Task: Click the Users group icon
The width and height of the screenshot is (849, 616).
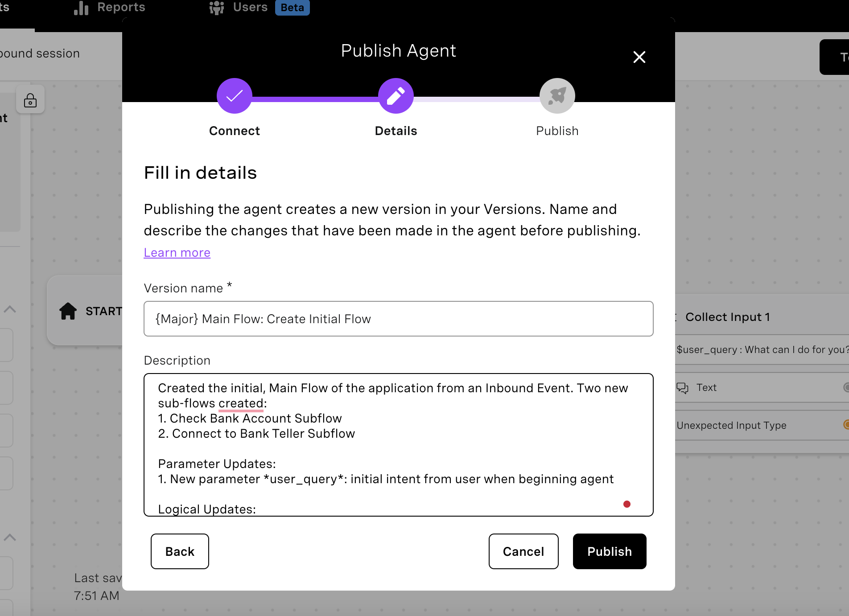Action: click(x=217, y=8)
